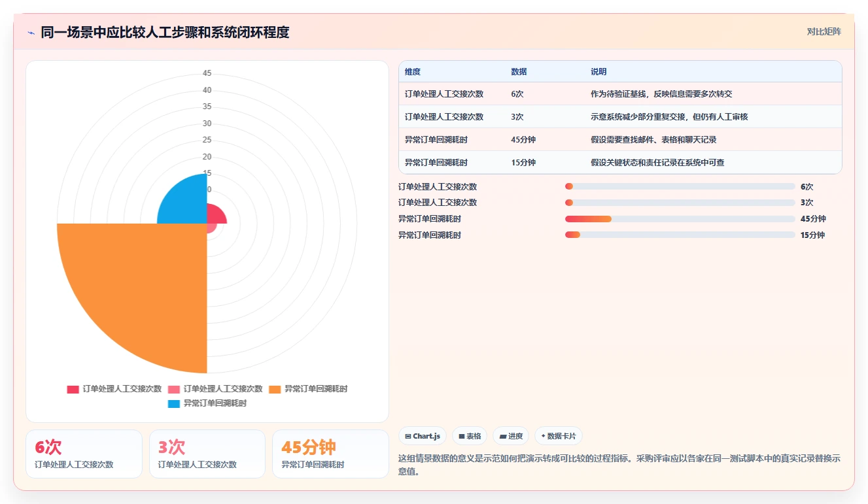
Task: Click the 6次 value right of the progress bar
Action: (807, 187)
